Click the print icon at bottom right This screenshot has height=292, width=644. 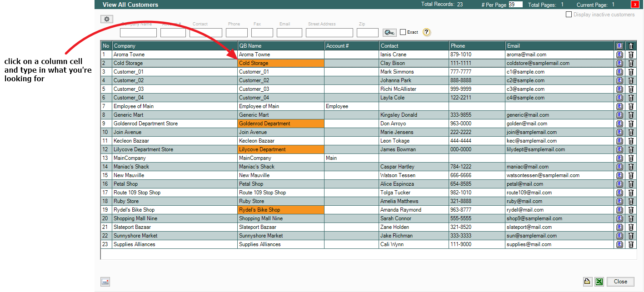(x=587, y=282)
